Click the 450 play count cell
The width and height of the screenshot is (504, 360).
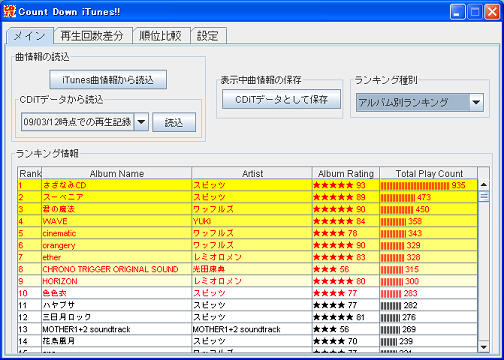tap(429, 209)
